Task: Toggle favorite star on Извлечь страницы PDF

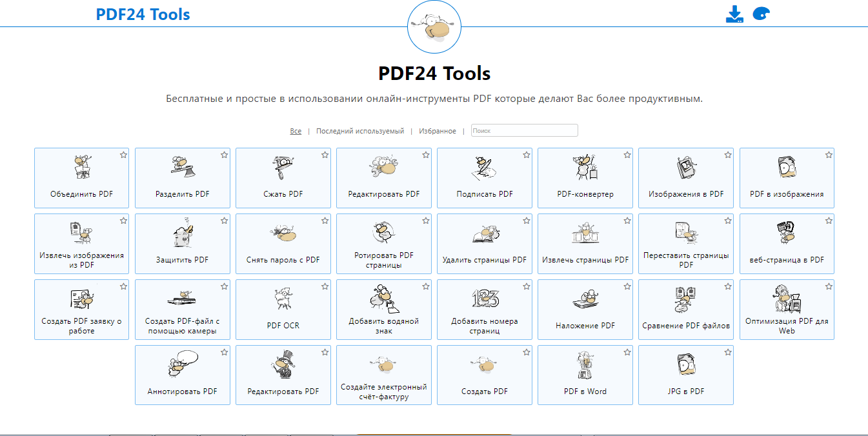Action: [x=627, y=221]
